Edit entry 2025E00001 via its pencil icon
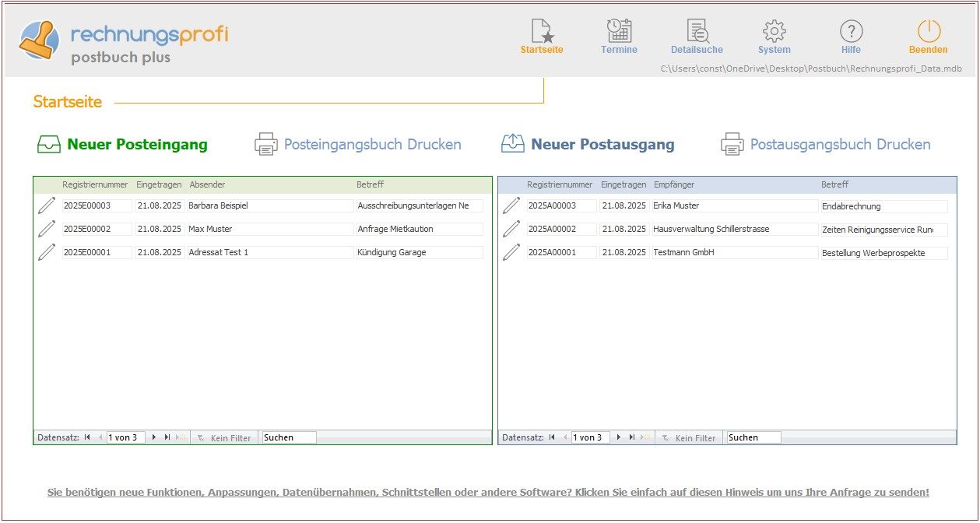The width and height of the screenshot is (980, 523). pos(47,252)
